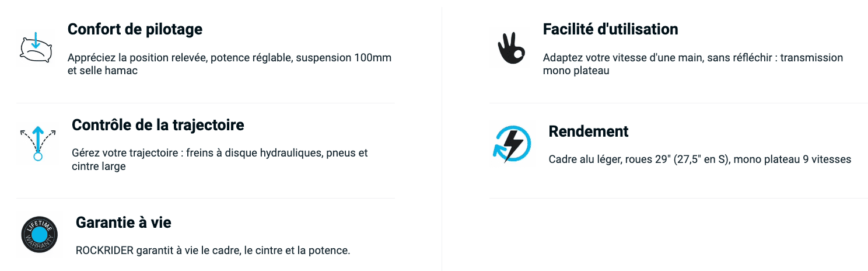Viewport: 868px width, 271px height.
Task: Click the Cadre alu léger description
Action: [700, 159]
